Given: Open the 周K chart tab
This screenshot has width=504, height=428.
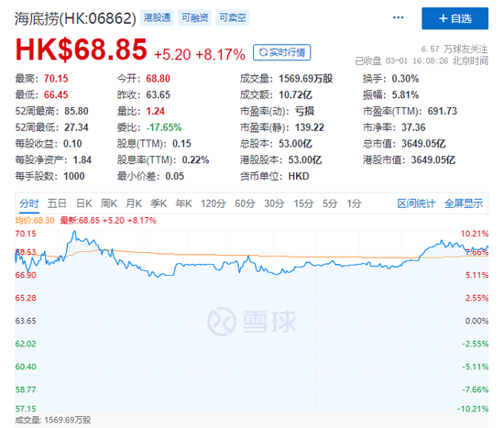Looking at the screenshot, I should click(109, 203).
